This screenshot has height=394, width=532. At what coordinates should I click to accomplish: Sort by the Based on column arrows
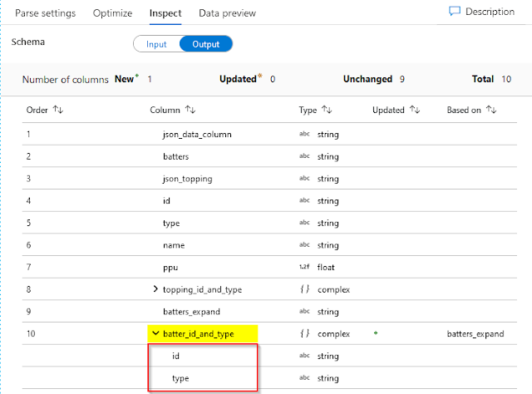[x=490, y=110]
